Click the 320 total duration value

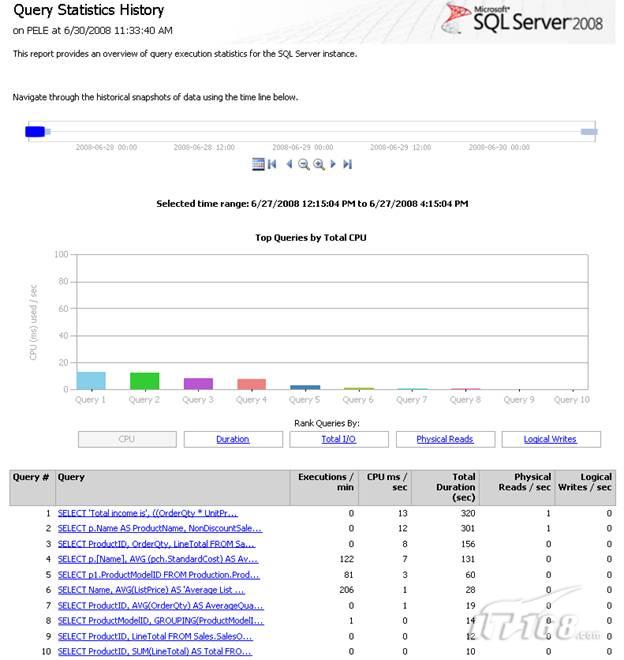(468, 513)
